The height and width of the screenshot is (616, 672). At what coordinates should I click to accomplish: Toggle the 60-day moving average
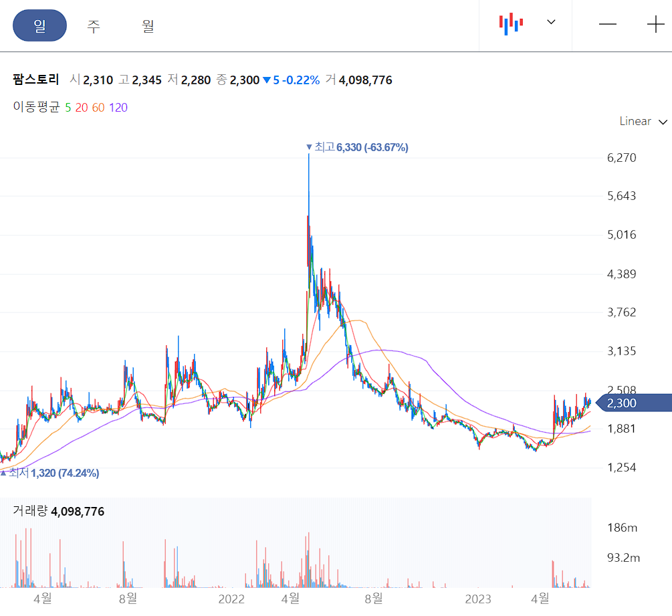tap(98, 108)
